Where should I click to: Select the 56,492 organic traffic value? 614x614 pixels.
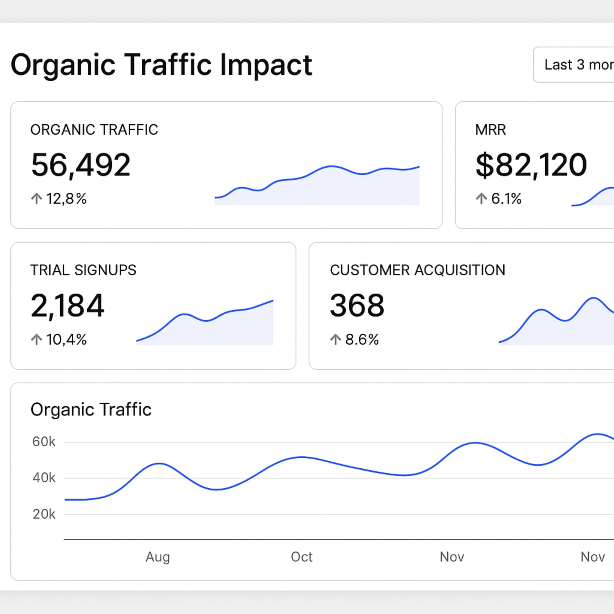(81, 165)
